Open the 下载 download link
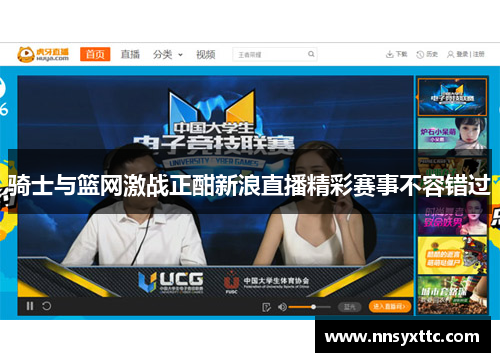This screenshot has height=362, width=500. click(x=396, y=54)
